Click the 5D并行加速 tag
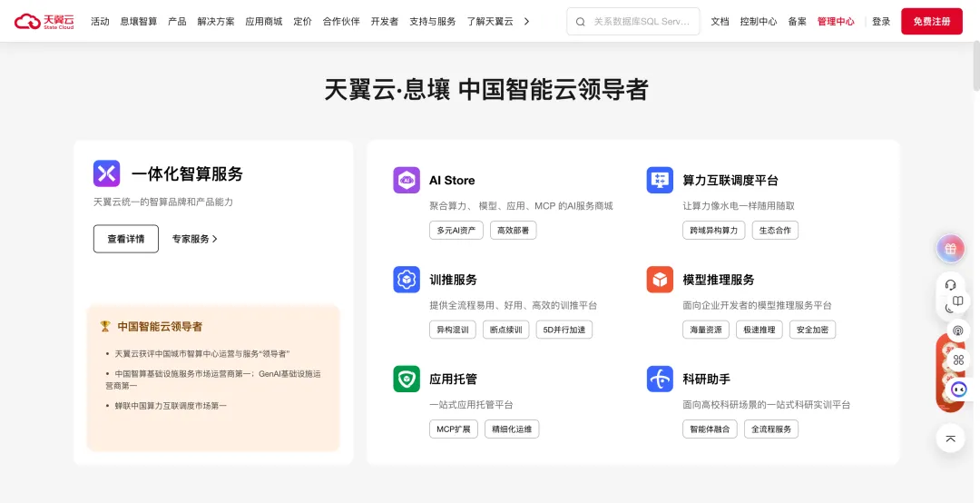This screenshot has width=980, height=503. (564, 330)
